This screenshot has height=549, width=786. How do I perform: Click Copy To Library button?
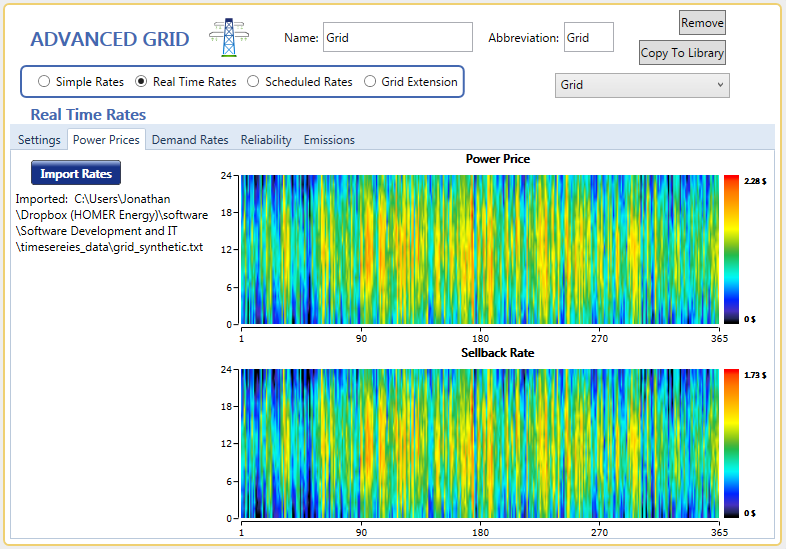[x=683, y=53]
